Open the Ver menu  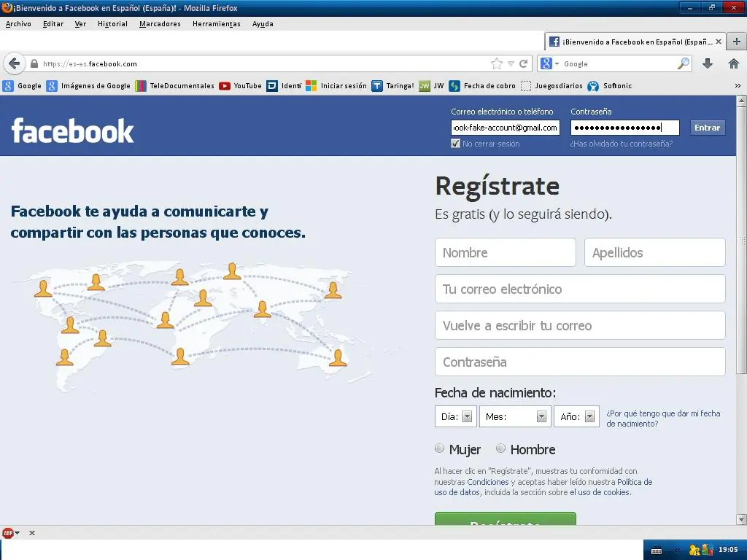pos(80,24)
